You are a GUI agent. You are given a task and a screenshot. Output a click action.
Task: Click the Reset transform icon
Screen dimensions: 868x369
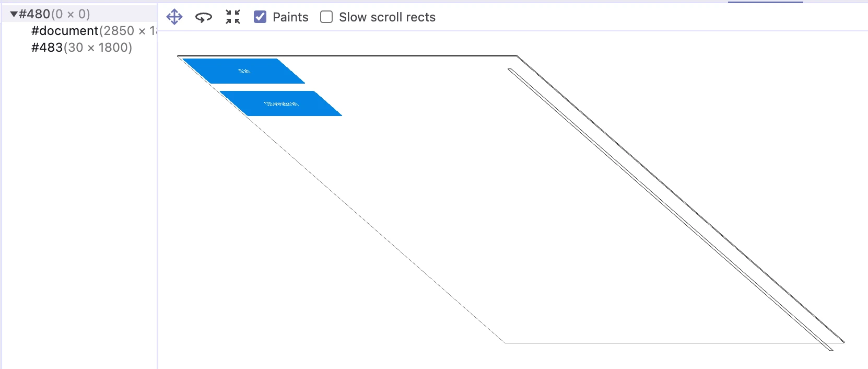click(x=233, y=17)
